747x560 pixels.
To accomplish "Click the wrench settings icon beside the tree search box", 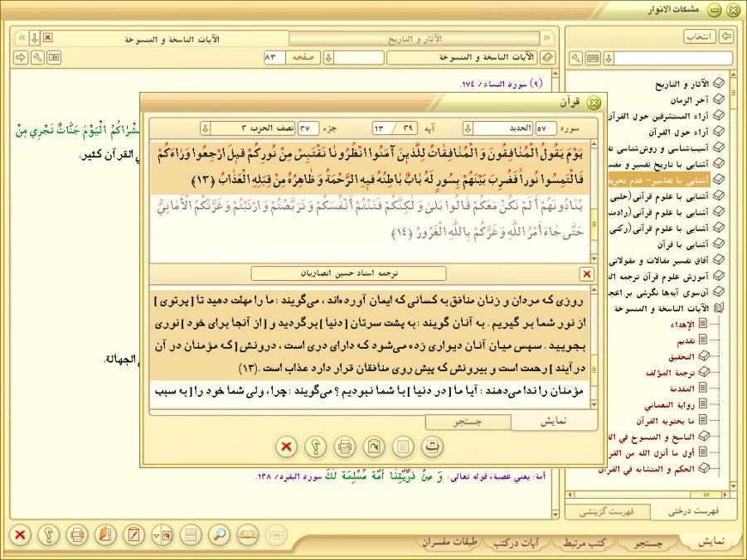I will 576,58.
